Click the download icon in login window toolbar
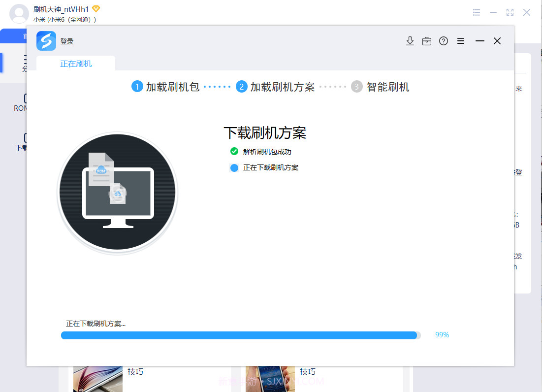This screenshot has height=392, width=542. pos(410,41)
